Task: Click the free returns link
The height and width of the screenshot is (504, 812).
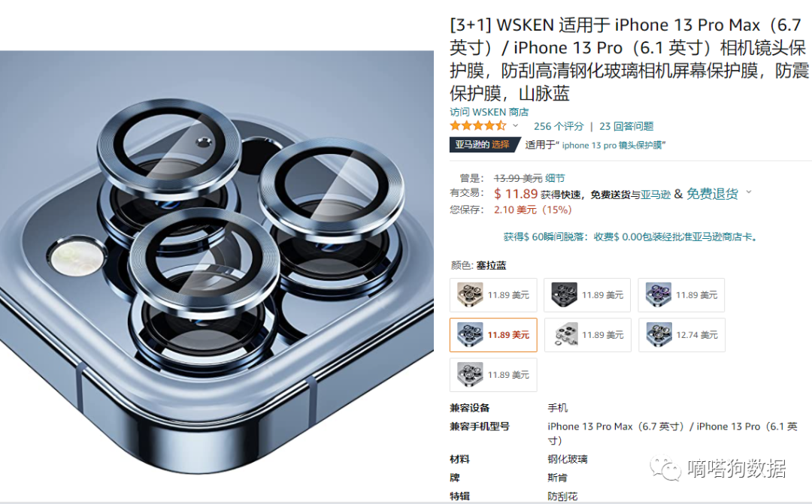Action: (712, 194)
